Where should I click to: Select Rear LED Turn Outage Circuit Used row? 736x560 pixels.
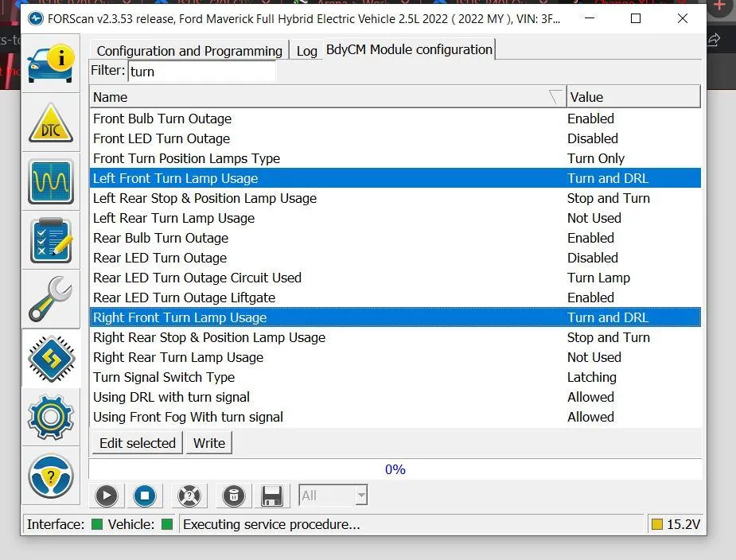395,278
